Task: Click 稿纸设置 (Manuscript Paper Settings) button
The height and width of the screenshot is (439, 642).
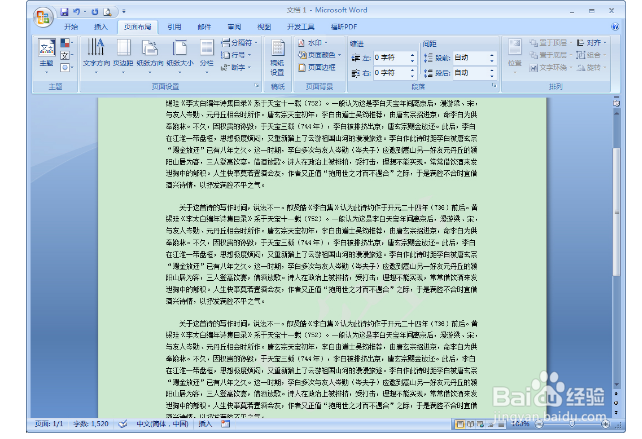Action: click(278, 58)
